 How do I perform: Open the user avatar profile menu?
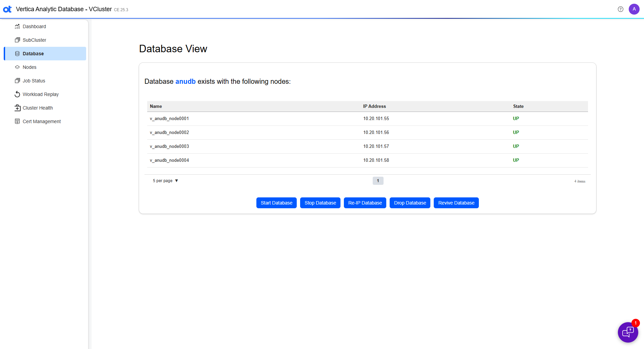click(634, 9)
